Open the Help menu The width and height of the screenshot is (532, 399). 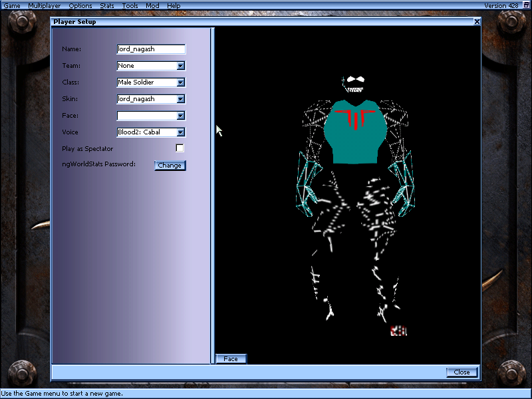tap(173, 5)
